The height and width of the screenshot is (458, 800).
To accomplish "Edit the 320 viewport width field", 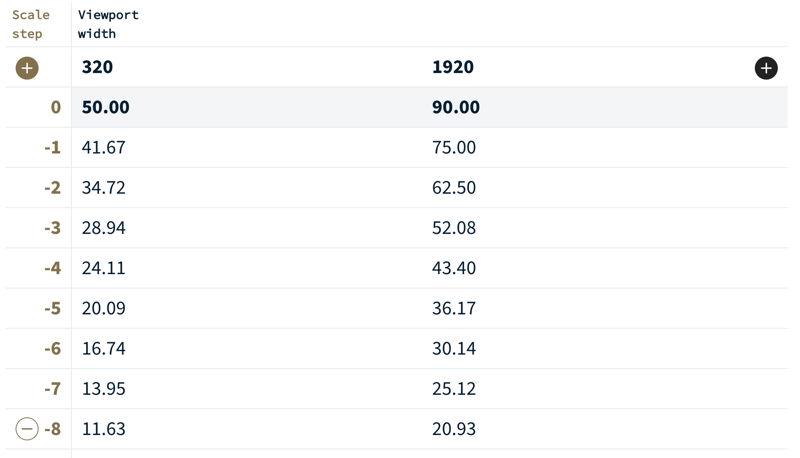I will coord(98,67).
